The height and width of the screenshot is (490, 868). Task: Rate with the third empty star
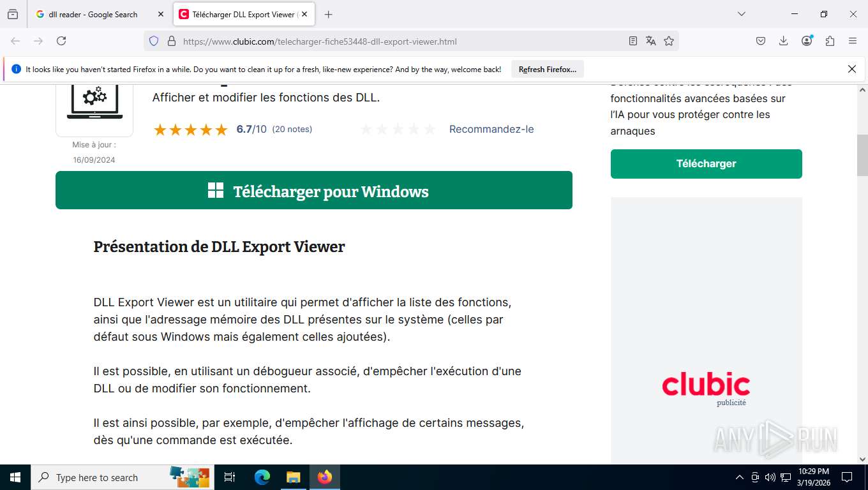[x=398, y=130]
